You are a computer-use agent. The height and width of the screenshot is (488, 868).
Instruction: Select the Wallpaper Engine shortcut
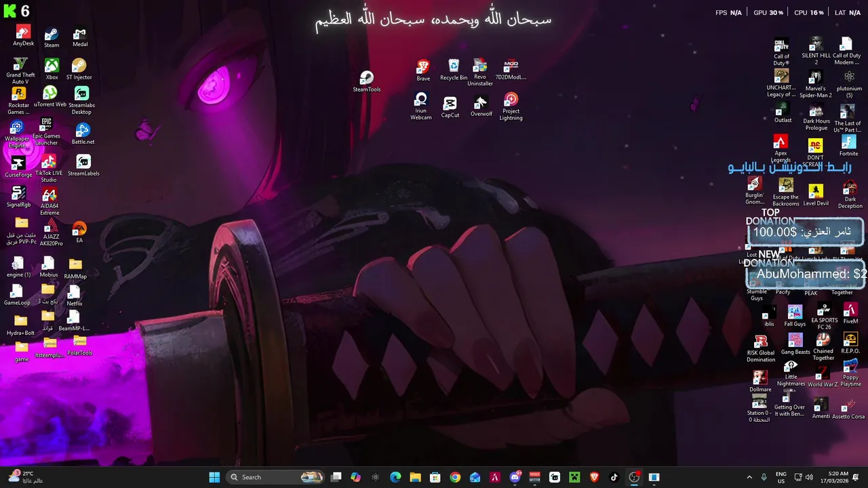pos(17,134)
